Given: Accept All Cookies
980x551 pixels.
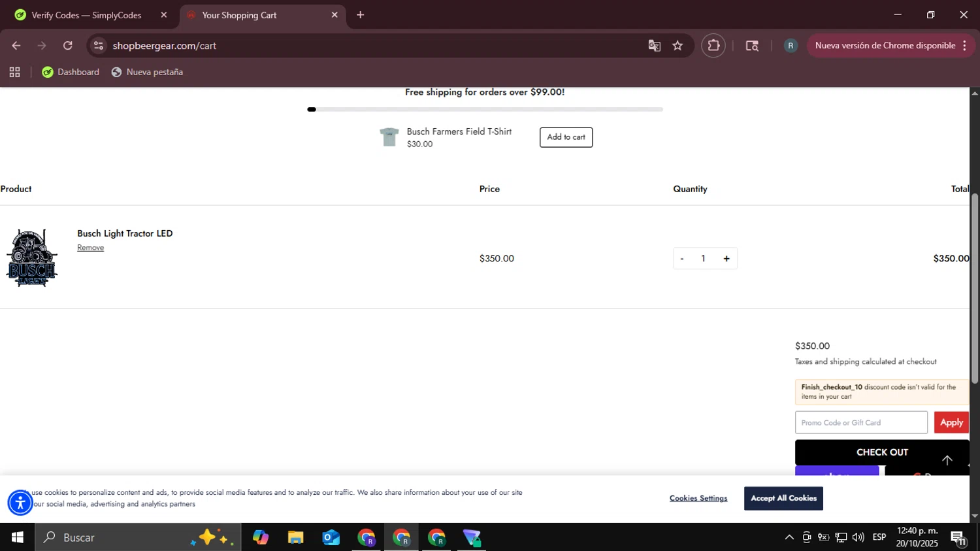Looking at the screenshot, I should click(x=783, y=498).
